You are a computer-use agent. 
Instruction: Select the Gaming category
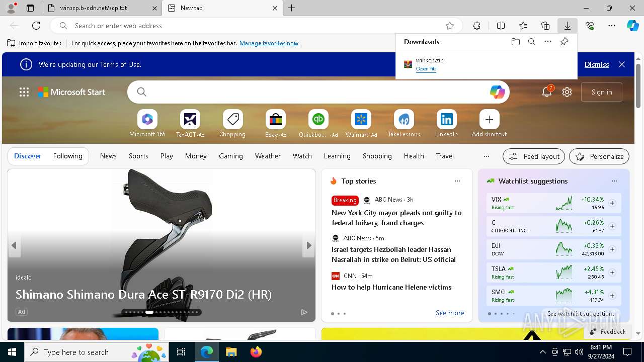click(x=231, y=156)
